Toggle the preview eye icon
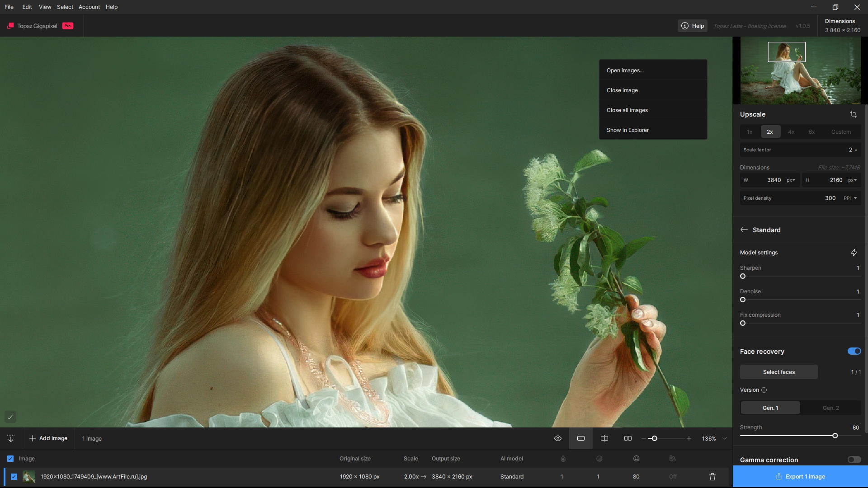 point(558,438)
